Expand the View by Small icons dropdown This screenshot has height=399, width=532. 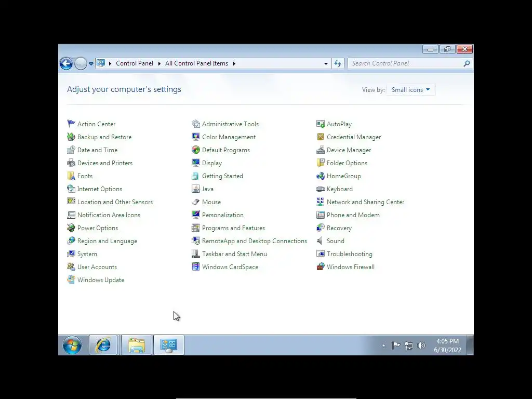click(410, 89)
